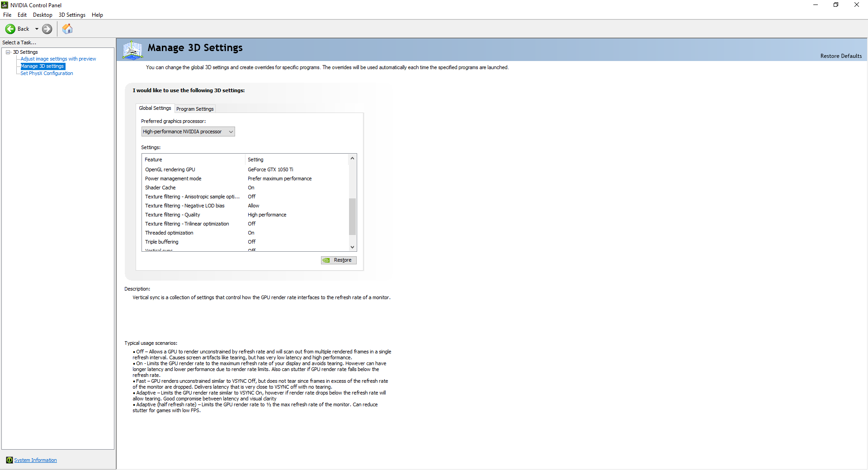
Task: Click the Feature column header
Action: 193,160
